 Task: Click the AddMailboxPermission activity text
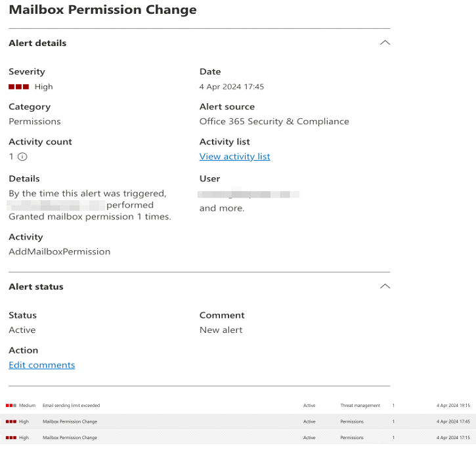pyautogui.click(x=59, y=251)
